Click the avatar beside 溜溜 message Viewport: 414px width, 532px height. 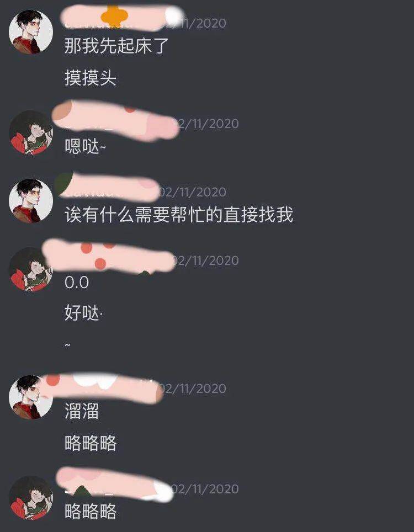tap(31, 397)
